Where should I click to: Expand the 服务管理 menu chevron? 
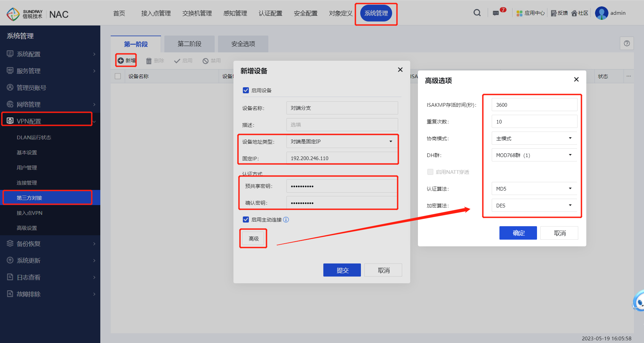pos(94,71)
